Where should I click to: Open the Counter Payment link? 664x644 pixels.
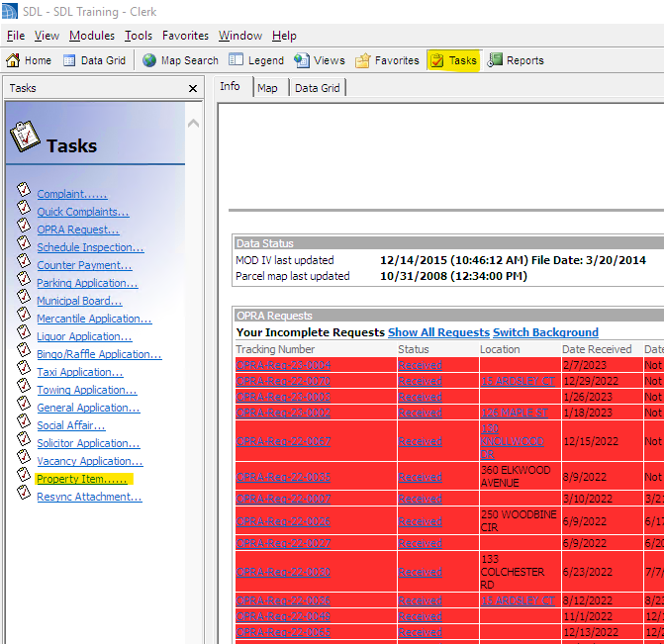(x=84, y=265)
